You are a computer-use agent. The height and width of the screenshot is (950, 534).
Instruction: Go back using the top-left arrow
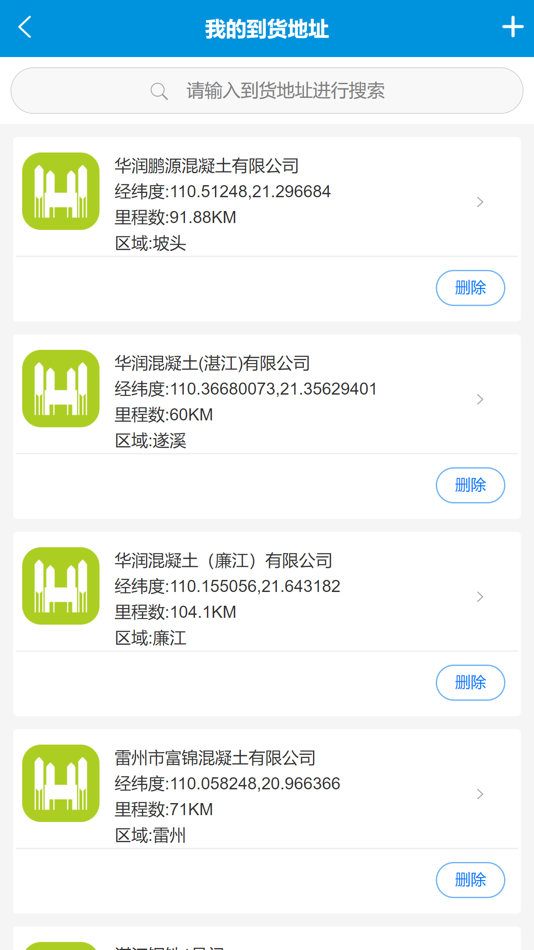[25, 28]
